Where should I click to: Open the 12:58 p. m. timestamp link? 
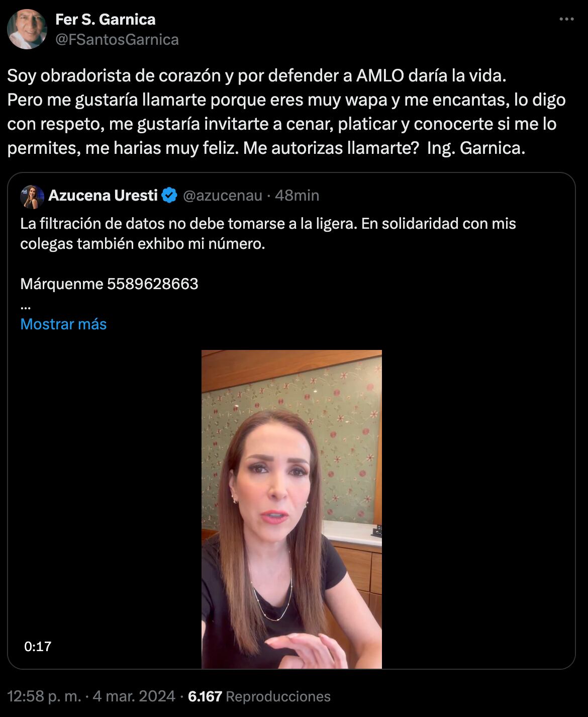tap(44, 696)
